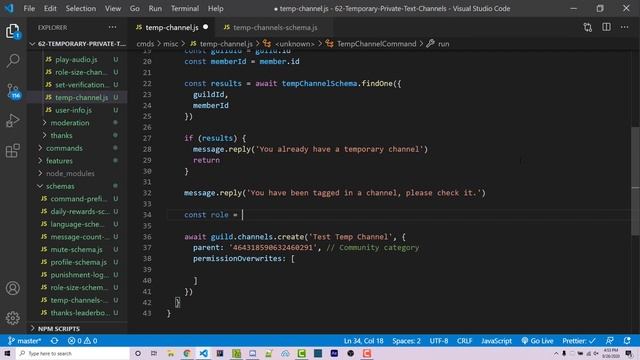Viewport: 640px width, 360px height.
Task: Open the Selection menu
Action: (x=81, y=8)
